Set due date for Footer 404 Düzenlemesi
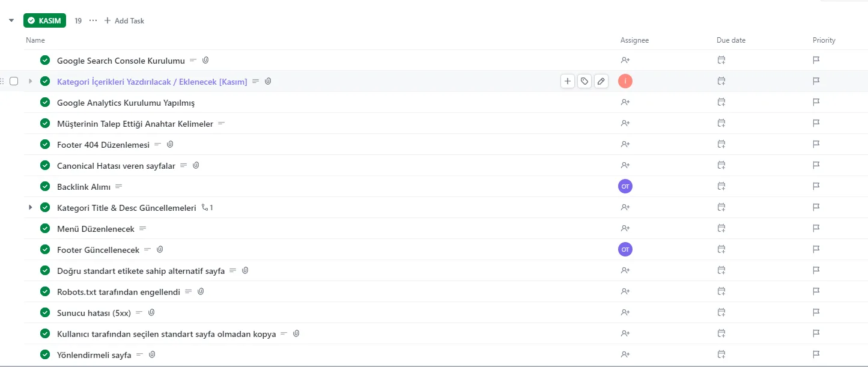Image resolution: width=868 pixels, height=367 pixels. click(721, 144)
